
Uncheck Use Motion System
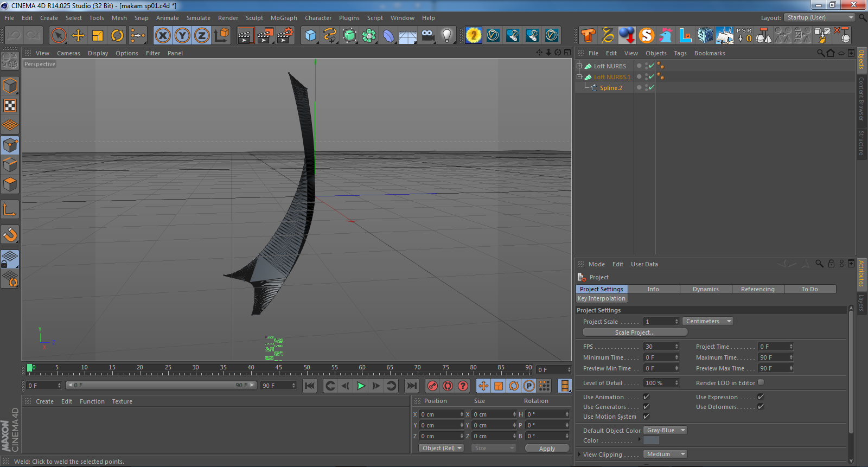(x=646, y=417)
